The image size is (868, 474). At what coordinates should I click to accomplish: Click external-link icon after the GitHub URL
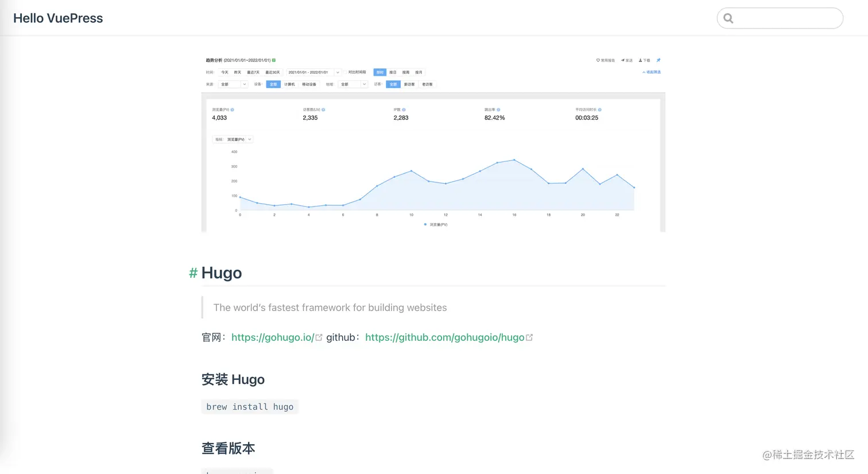529,337
